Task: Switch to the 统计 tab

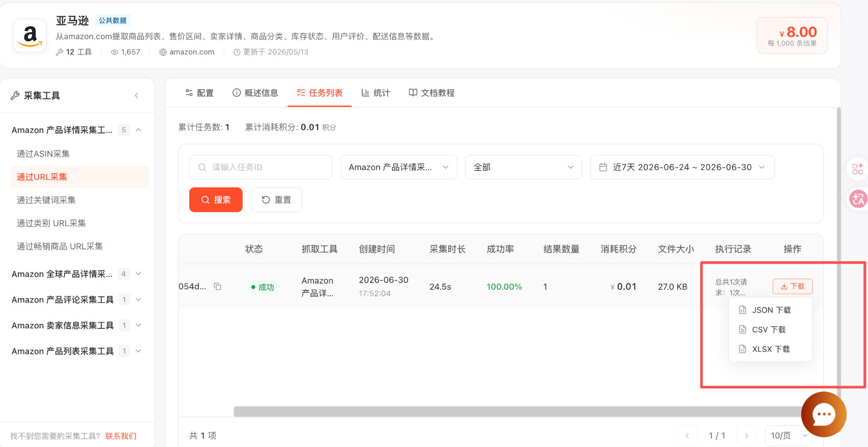Action: tap(375, 93)
